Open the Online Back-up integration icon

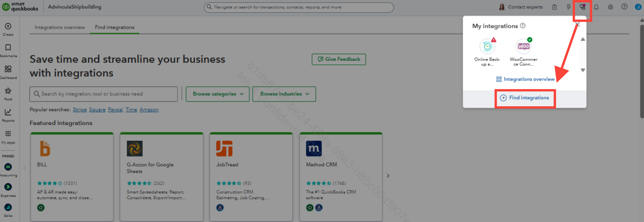click(x=487, y=46)
